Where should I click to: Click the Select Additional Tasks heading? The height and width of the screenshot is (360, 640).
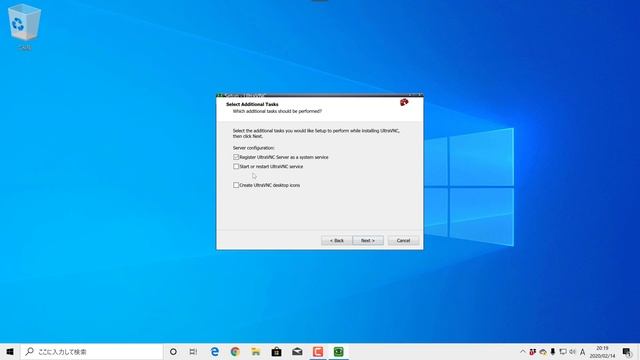tap(252, 104)
